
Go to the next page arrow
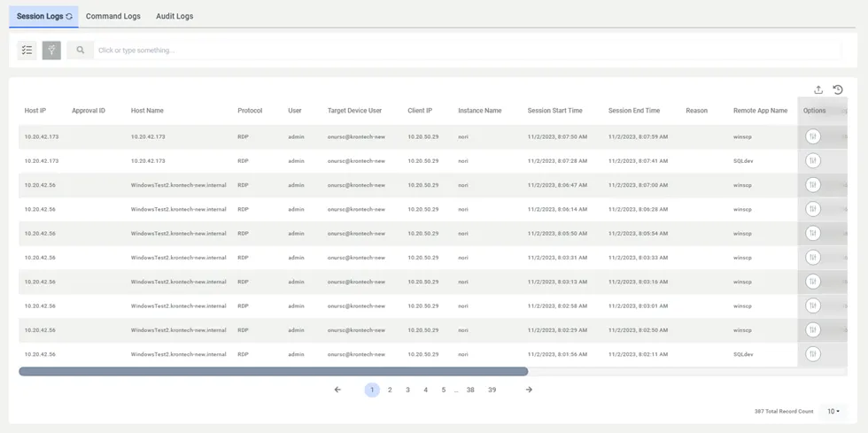[529, 390]
